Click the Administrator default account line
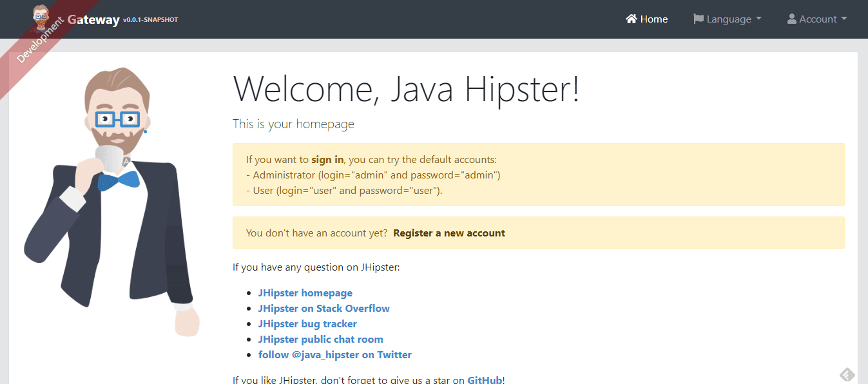Screen dimensions: 868x384 click(373, 175)
